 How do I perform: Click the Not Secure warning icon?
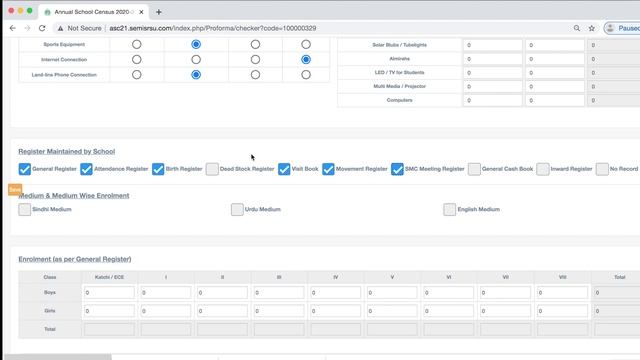click(60, 28)
